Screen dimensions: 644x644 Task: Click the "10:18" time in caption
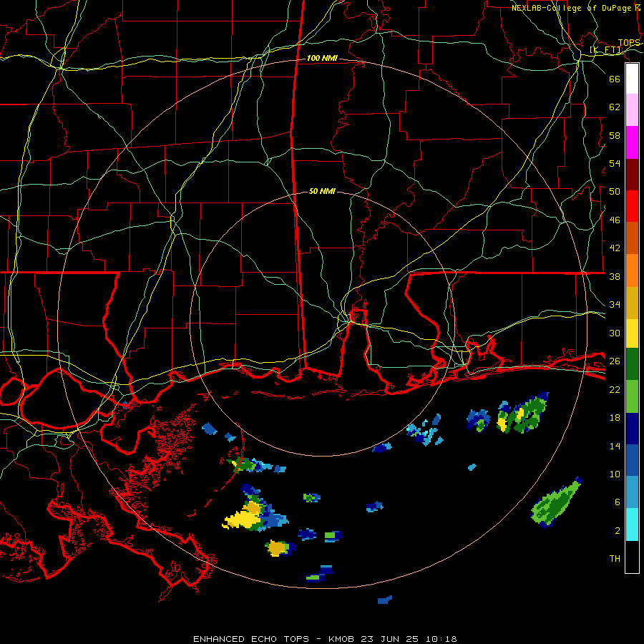pyautogui.click(x=441, y=639)
